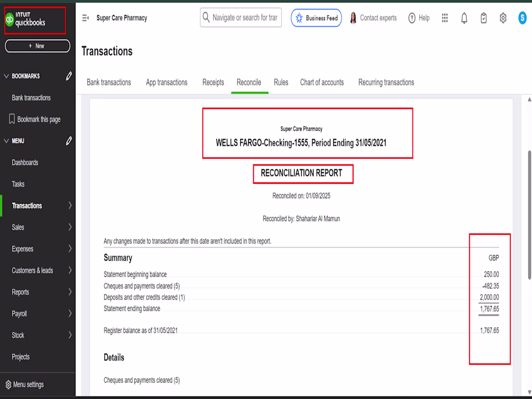Screen dimensions: 532x399
Task: Click 'Register balance as of 31/05/2021' label
Action: coord(140,330)
